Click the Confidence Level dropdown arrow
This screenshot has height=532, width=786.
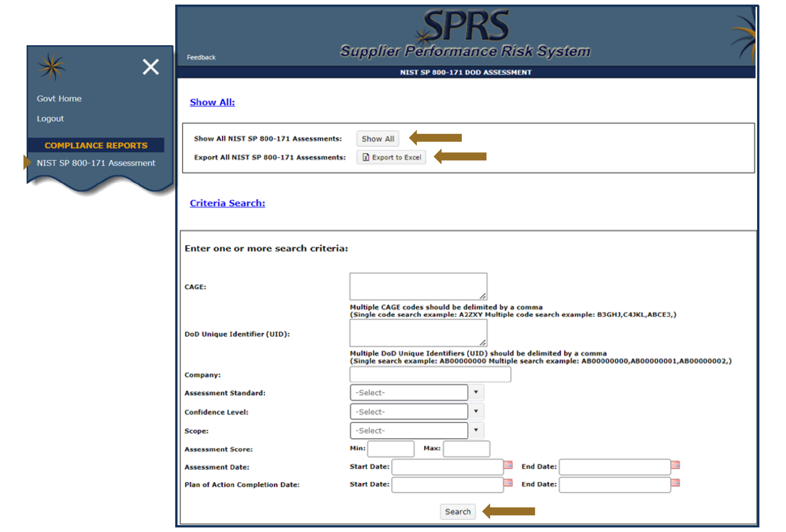(476, 411)
